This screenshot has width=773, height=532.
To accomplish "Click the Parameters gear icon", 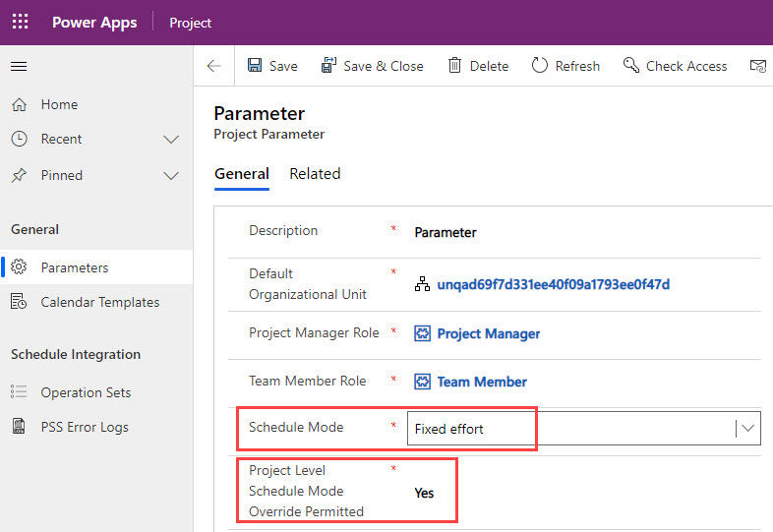I will (x=19, y=266).
